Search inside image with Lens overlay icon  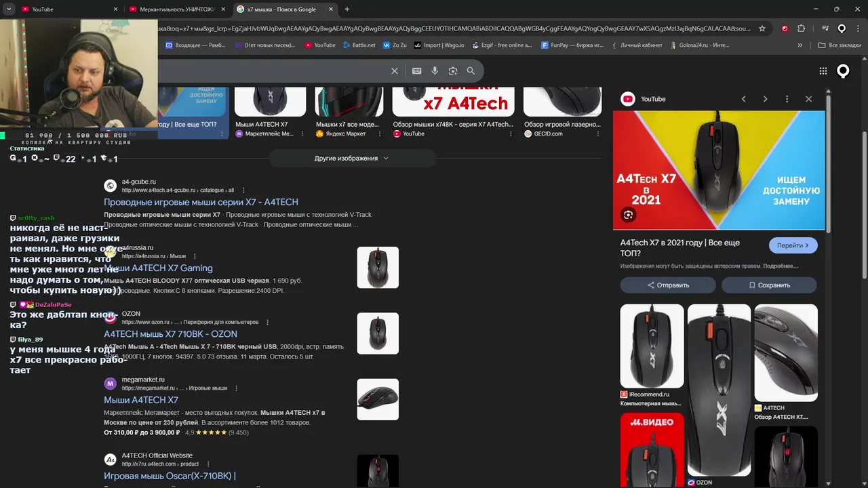pos(628,215)
